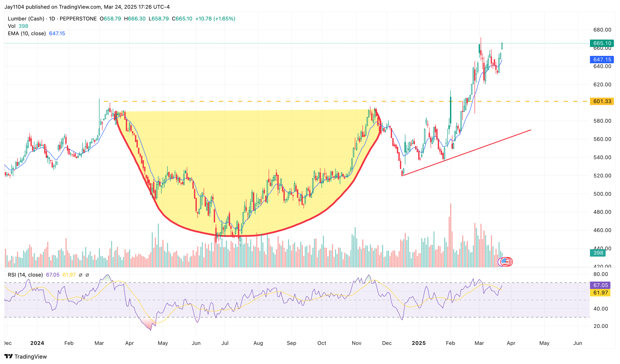620x364 pixels.
Task: Click the 20.00 RSI axis label
Action: [601, 326]
